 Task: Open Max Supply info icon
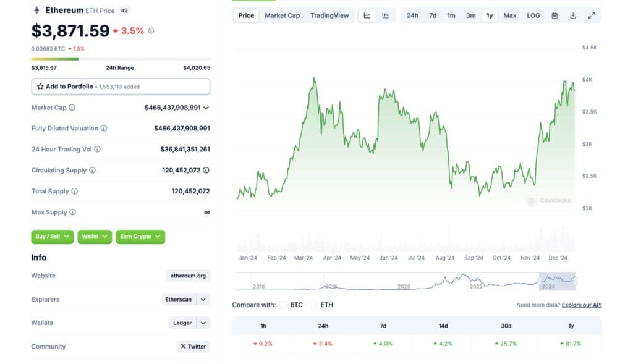[73, 212]
